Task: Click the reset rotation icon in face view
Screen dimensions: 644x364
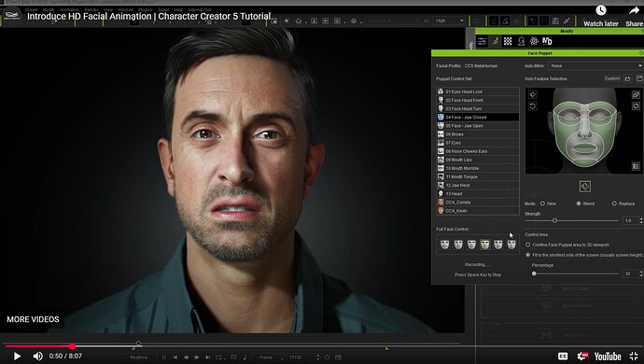Action: [x=533, y=106]
